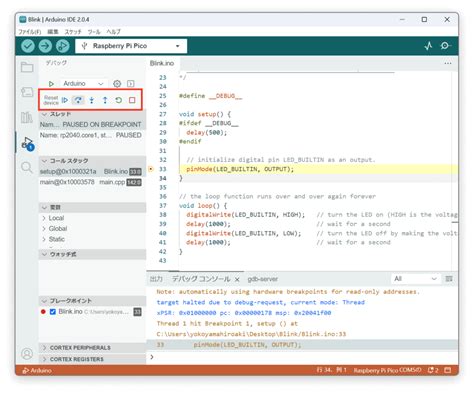
Task: Collapse the コールスタック section
Action: 92,161
